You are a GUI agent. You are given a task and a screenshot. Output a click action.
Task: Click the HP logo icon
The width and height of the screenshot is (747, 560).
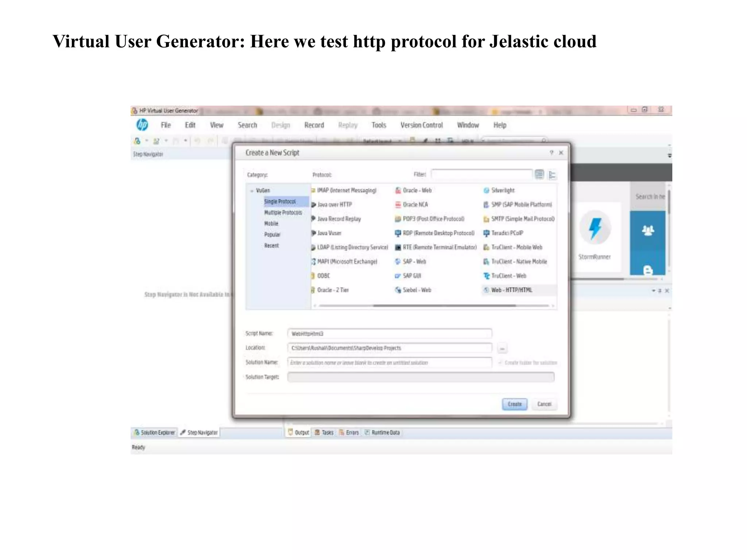tap(142, 125)
